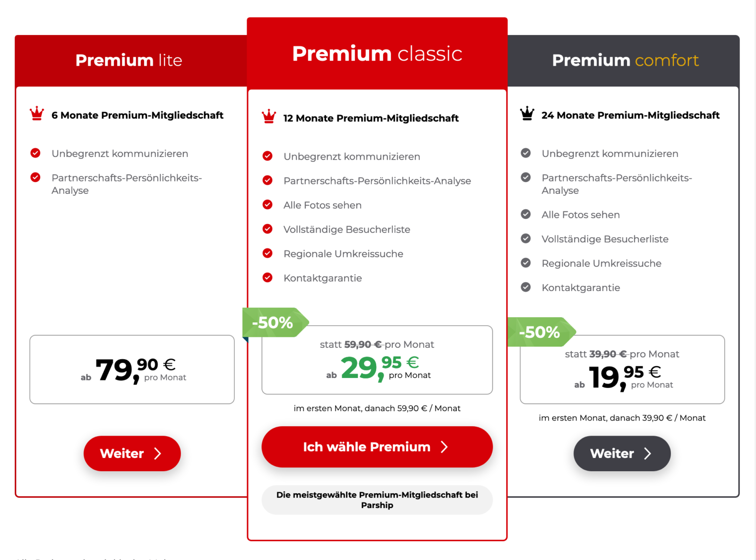Click the chevron on Premium comfort Weiter button
The height and width of the screenshot is (560, 756).
[x=649, y=453]
